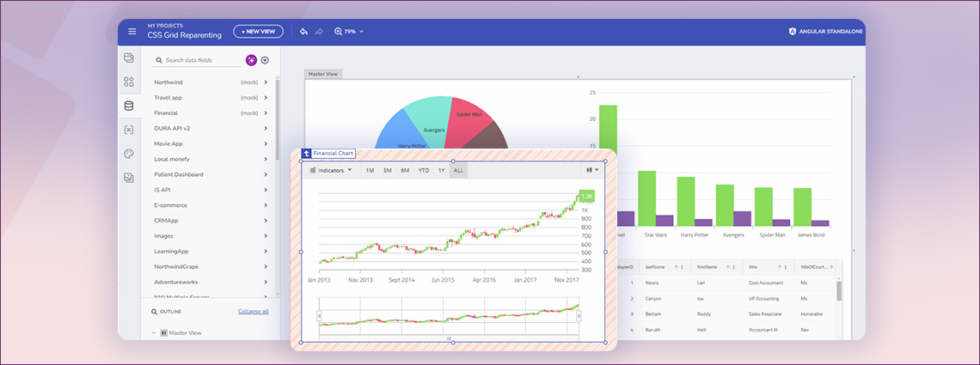Click the + NEW VIEW button
This screenshot has width=980, height=365.
click(258, 31)
